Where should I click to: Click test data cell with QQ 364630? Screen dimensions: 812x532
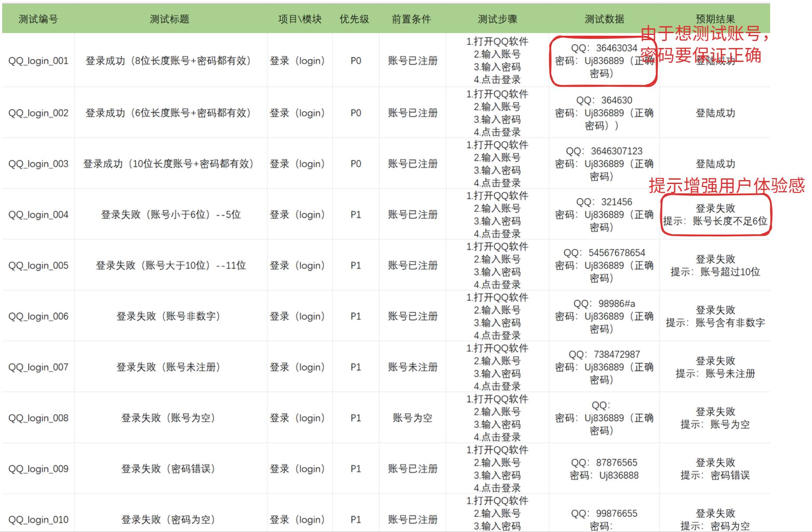pyautogui.click(x=604, y=113)
